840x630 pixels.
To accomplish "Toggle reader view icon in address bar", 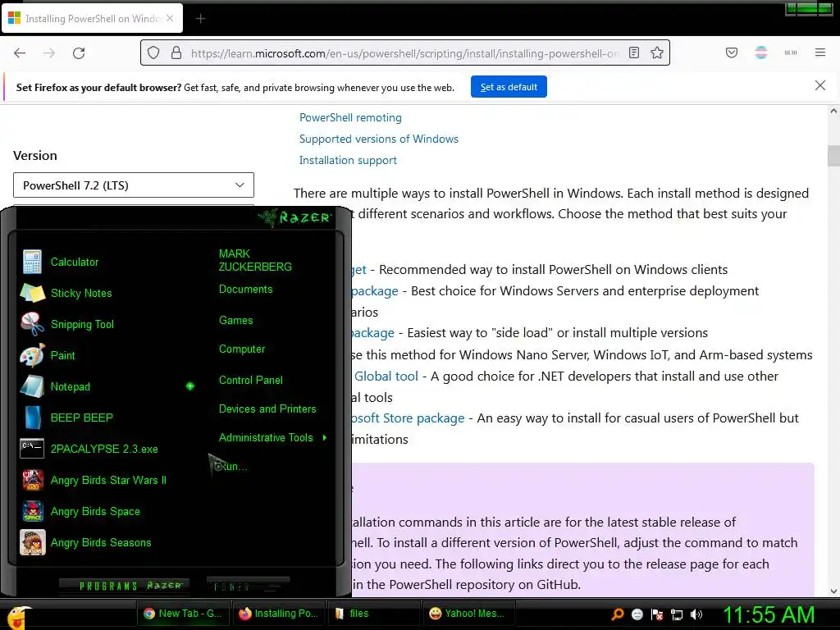I will (x=634, y=52).
